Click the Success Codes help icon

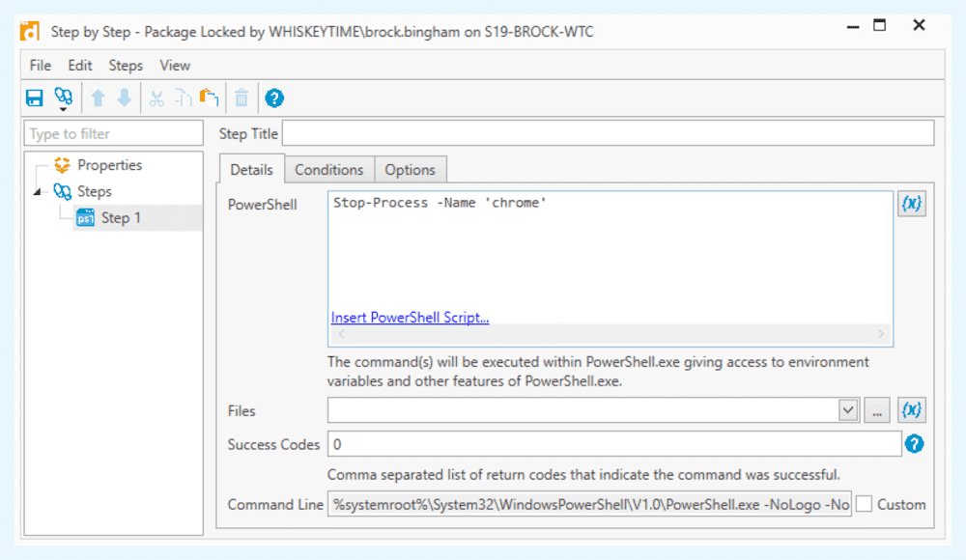(914, 443)
